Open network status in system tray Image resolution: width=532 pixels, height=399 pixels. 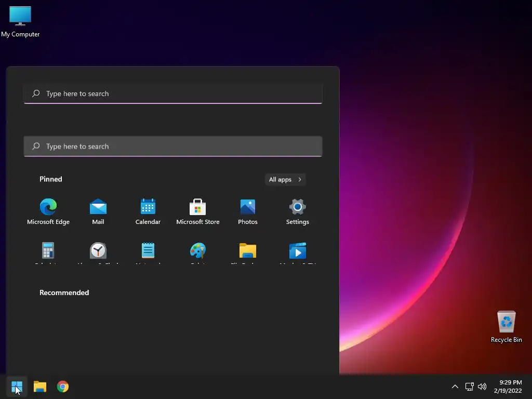pyautogui.click(x=469, y=387)
